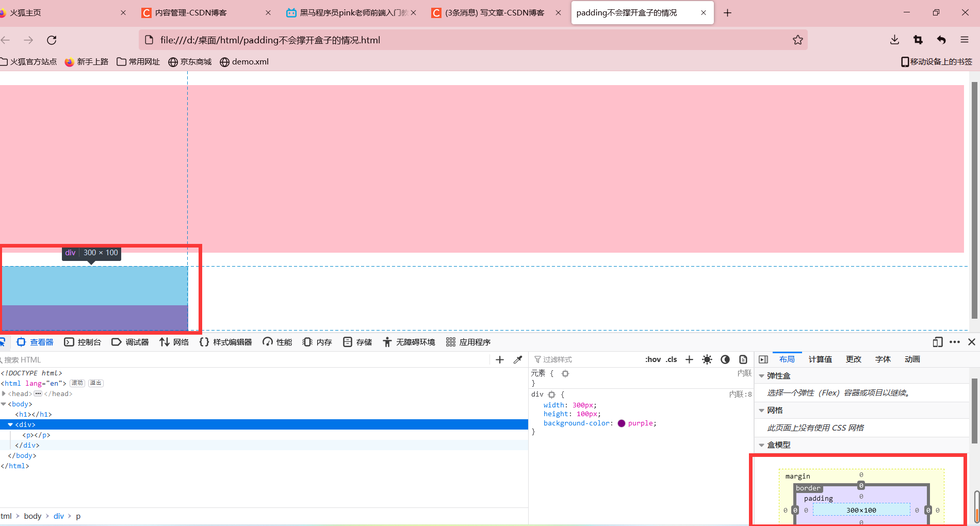Switch sidebar to 更改 tab
980x526 pixels.
pos(854,359)
